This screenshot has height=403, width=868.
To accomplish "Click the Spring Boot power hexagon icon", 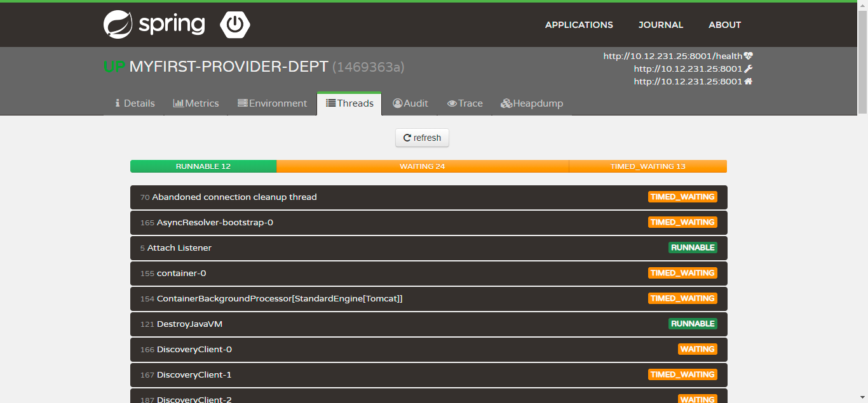I will [235, 25].
